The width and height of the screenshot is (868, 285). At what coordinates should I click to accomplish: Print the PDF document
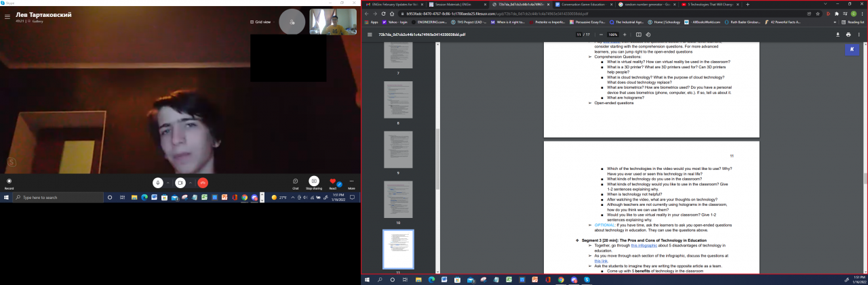pyautogui.click(x=848, y=35)
